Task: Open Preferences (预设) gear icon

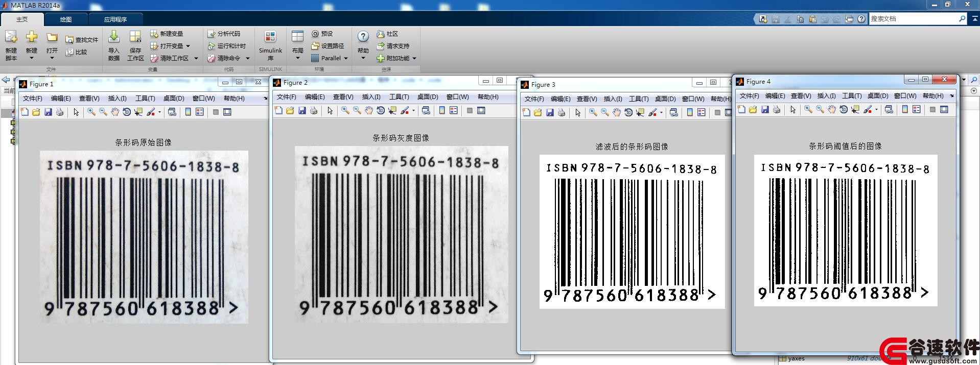Action: 315,34
